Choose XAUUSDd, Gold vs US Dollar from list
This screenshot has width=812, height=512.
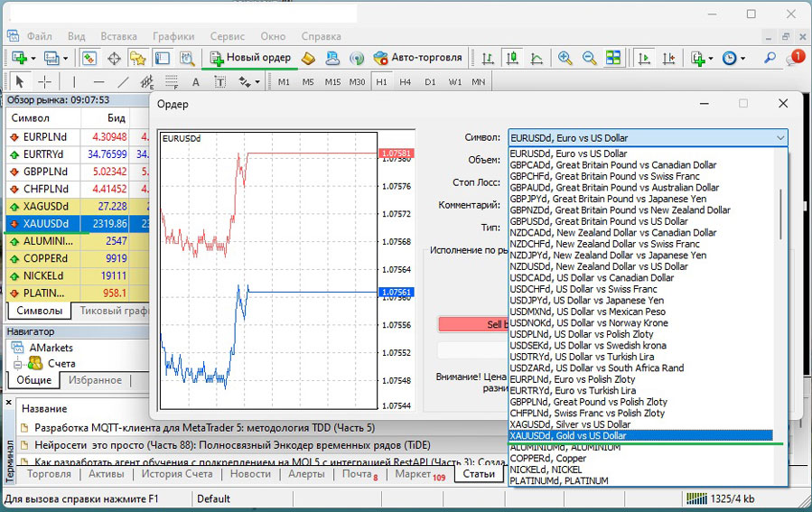click(640, 435)
